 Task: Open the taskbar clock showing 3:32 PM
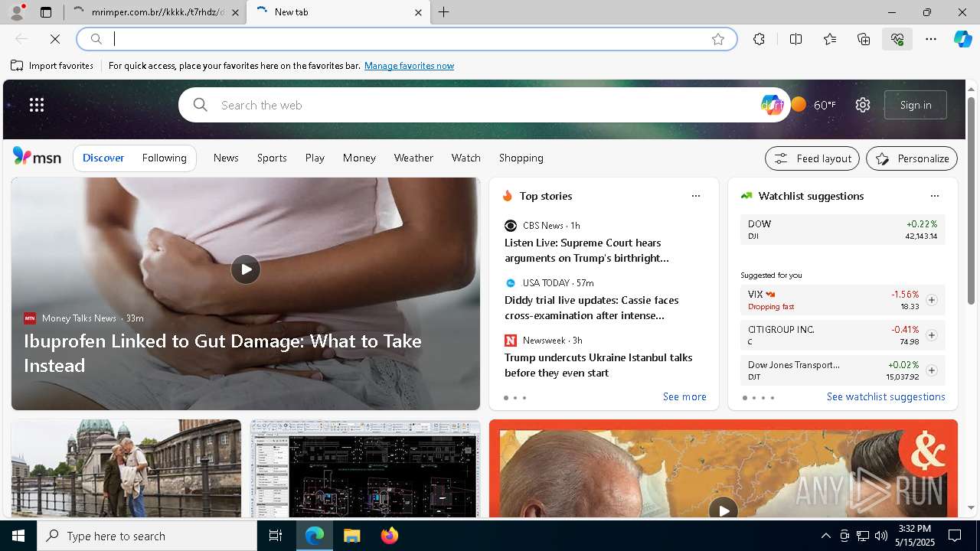[915, 536]
